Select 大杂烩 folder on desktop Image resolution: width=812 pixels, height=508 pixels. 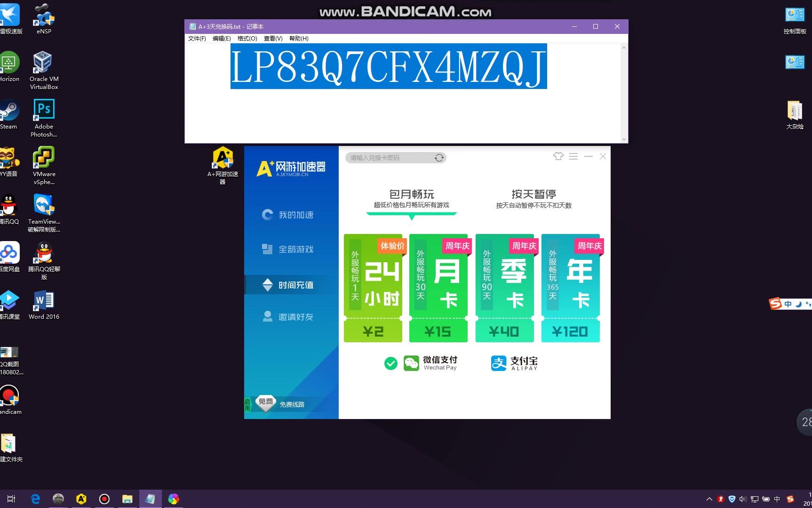tap(795, 115)
